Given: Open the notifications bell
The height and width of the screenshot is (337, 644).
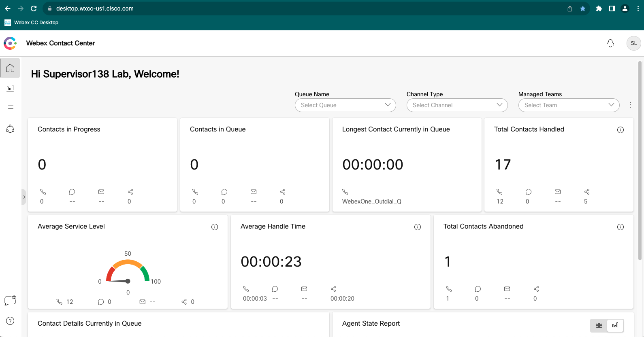Looking at the screenshot, I should click(x=610, y=43).
